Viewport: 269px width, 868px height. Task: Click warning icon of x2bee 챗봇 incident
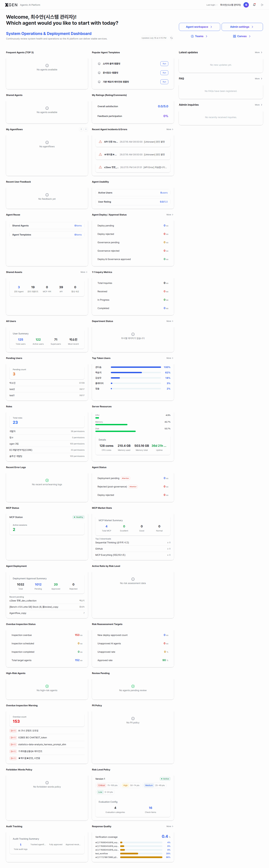[100, 167]
